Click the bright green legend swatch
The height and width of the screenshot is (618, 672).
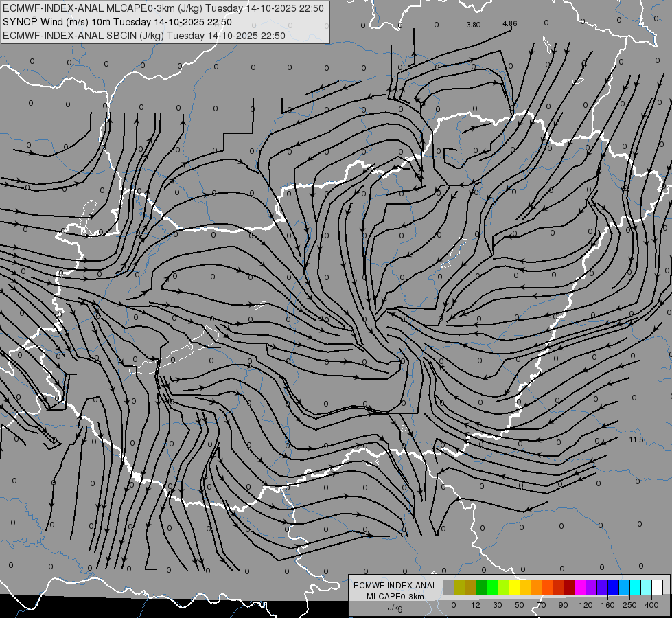coord(493,587)
